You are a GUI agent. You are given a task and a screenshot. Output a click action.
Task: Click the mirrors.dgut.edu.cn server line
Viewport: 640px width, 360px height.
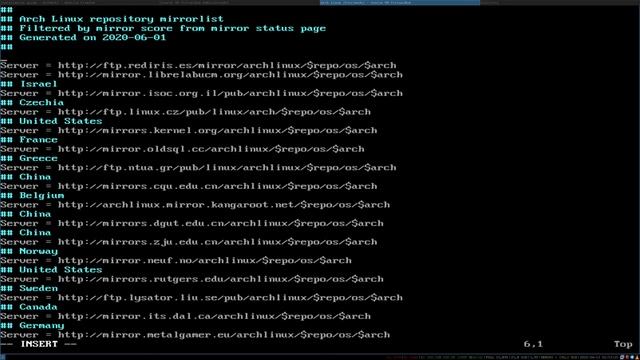pos(192,223)
